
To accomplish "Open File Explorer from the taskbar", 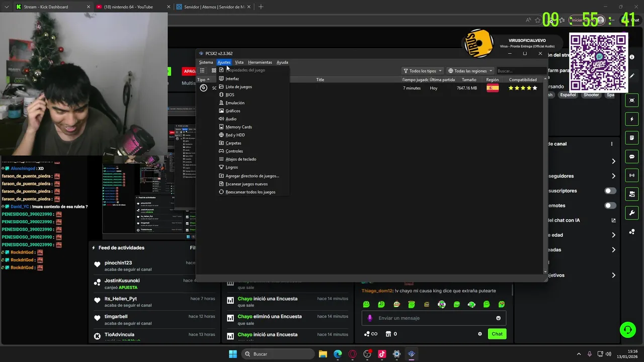I will point(323,354).
